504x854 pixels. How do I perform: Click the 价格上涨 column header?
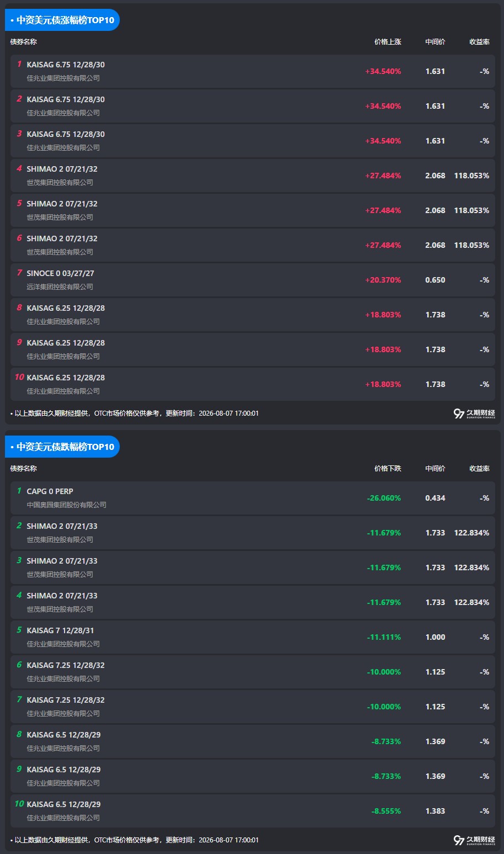point(388,42)
